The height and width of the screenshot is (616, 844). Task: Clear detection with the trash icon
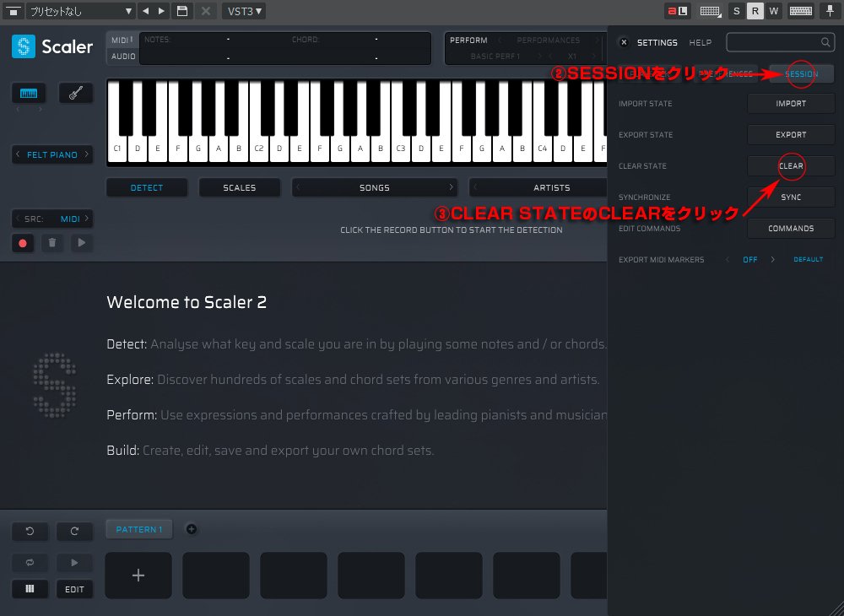tap(52, 243)
